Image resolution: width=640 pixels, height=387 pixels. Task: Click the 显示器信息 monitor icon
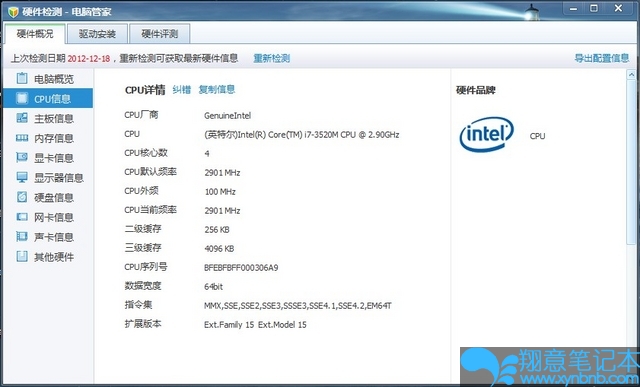[x=22, y=177]
